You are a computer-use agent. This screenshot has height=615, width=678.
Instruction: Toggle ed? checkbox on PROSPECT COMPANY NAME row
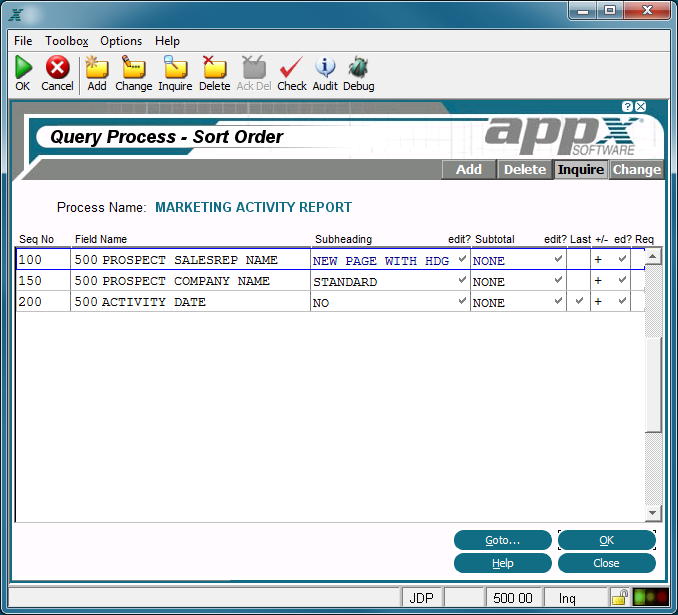[x=622, y=280]
